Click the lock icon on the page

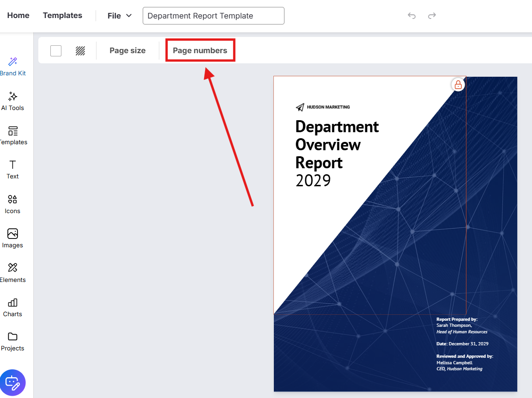pyautogui.click(x=458, y=85)
